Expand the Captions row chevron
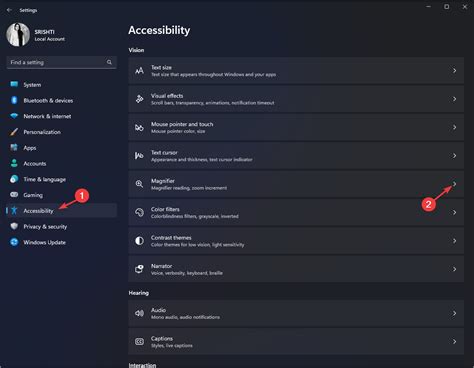Viewport: 474px width, 368px height. point(454,341)
